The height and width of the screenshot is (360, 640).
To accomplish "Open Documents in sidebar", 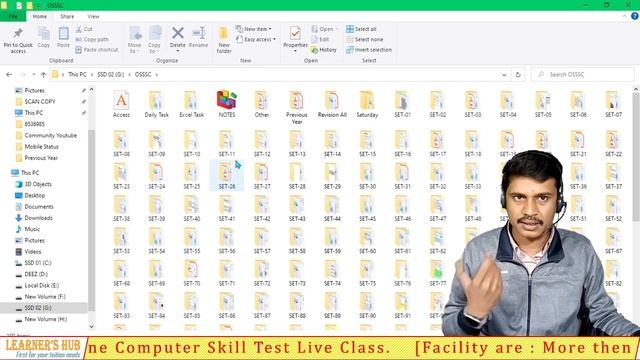I will click(39, 207).
